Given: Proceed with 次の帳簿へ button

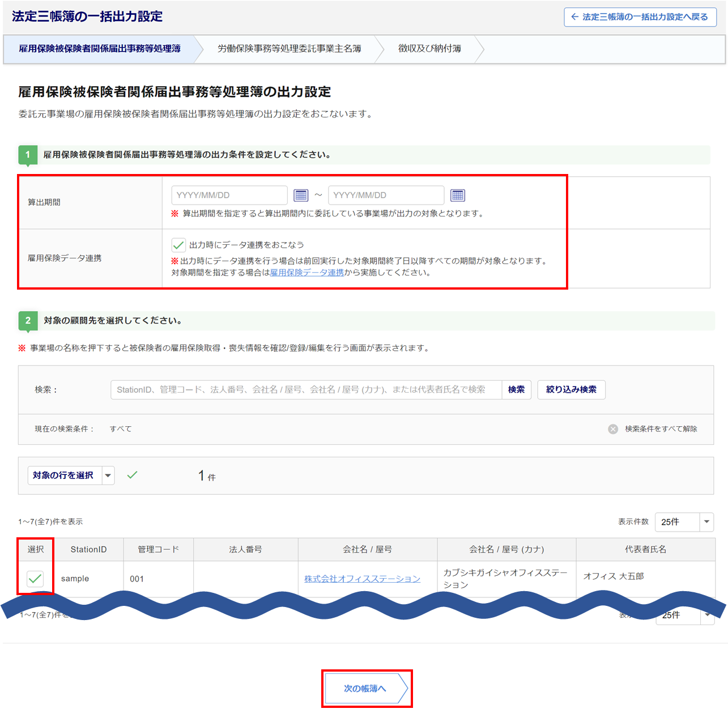Looking at the screenshot, I should 366,689.
